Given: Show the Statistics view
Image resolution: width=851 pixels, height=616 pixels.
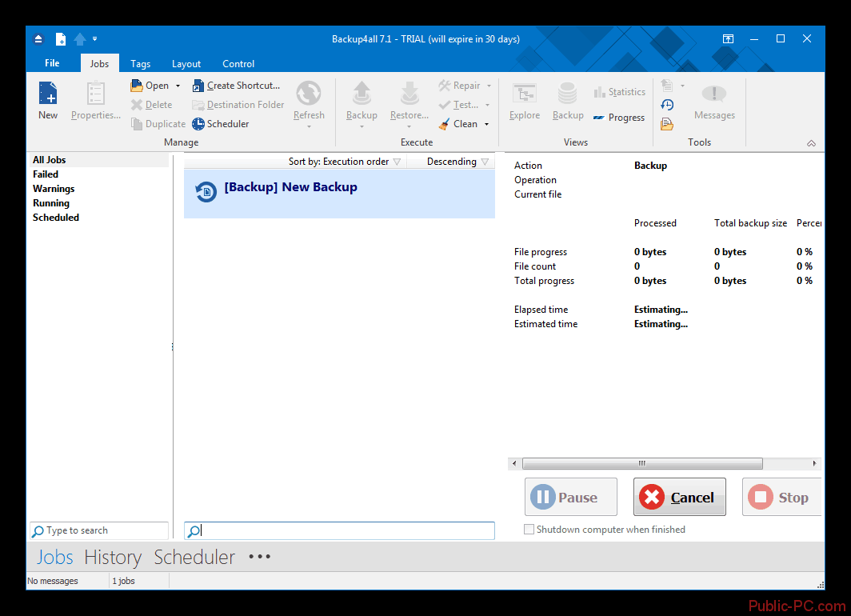Looking at the screenshot, I should pyautogui.click(x=619, y=92).
